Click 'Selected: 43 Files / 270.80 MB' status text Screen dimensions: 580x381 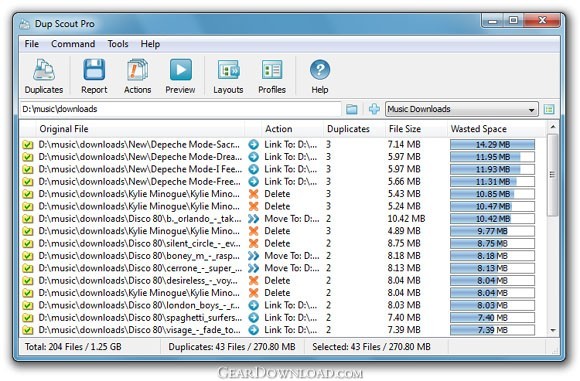tap(371, 347)
